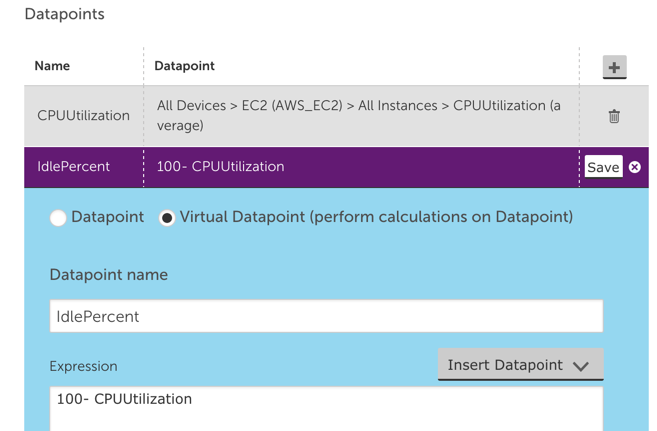Image resolution: width=657 pixels, height=431 pixels.
Task: Save the IdlePercent datapoint
Action: click(603, 167)
